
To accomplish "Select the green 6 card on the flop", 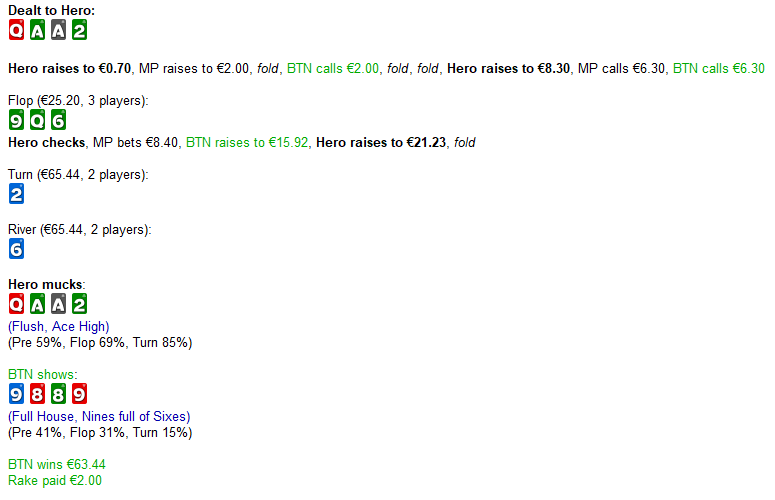I will click(58, 120).
